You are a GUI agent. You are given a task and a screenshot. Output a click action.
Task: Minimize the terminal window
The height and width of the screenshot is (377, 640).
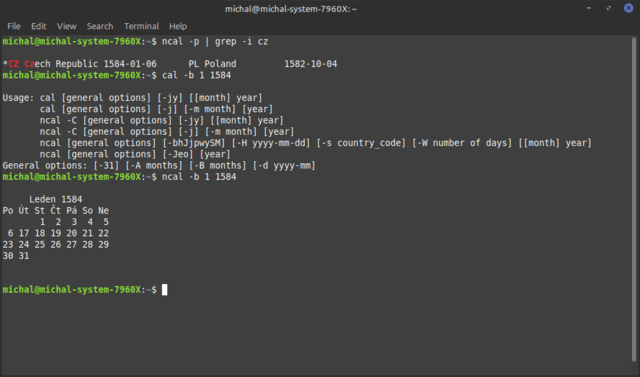click(x=589, y=8)
